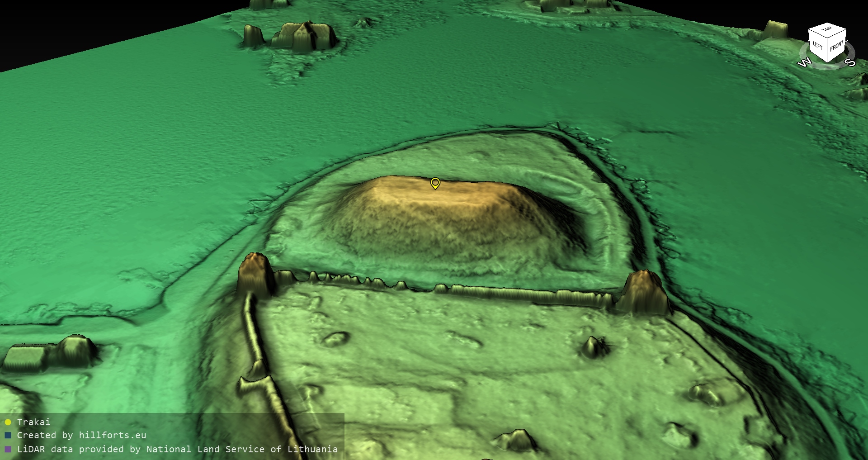Click the TOP face of the view cube
Image resolution: width=868 pixels, height=460 pixels.
[x=827, y=29]
